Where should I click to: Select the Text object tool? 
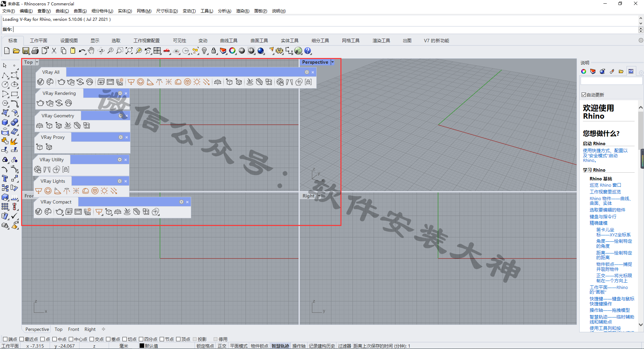pyautogui.click(x=5, y=178)
